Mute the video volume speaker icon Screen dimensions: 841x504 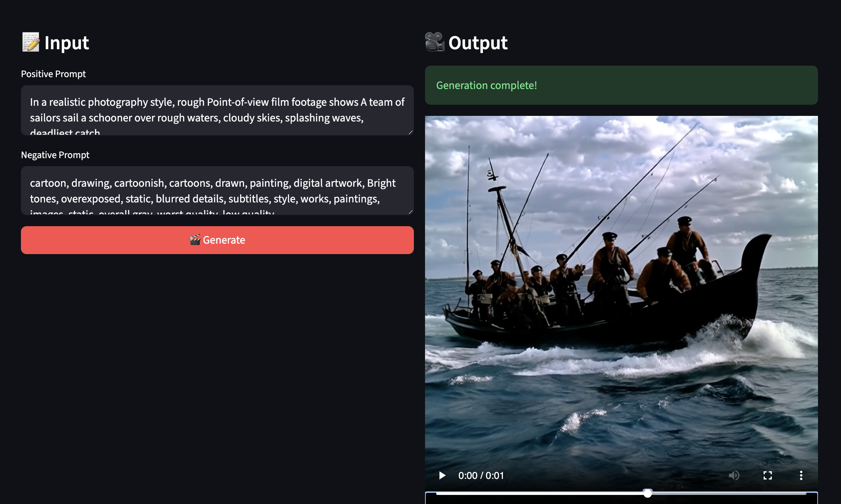pos(734,475)
